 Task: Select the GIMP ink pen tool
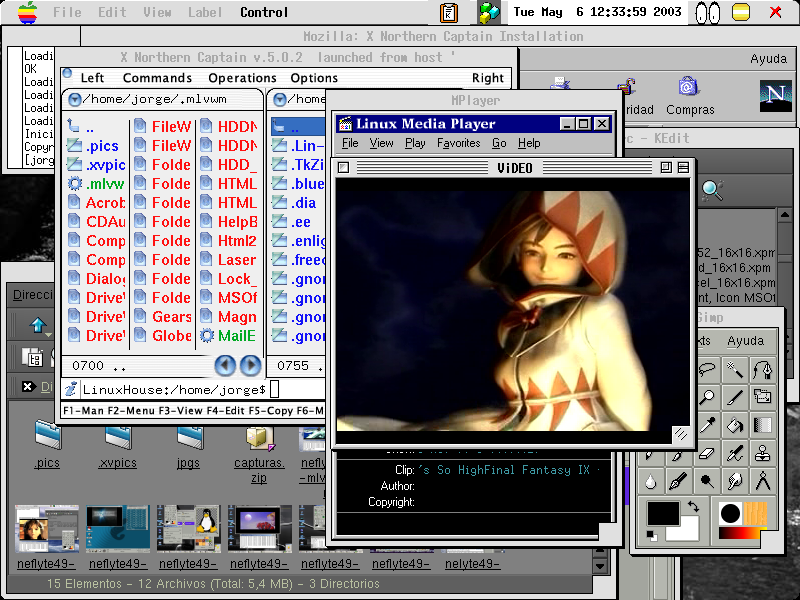[679, 481]
